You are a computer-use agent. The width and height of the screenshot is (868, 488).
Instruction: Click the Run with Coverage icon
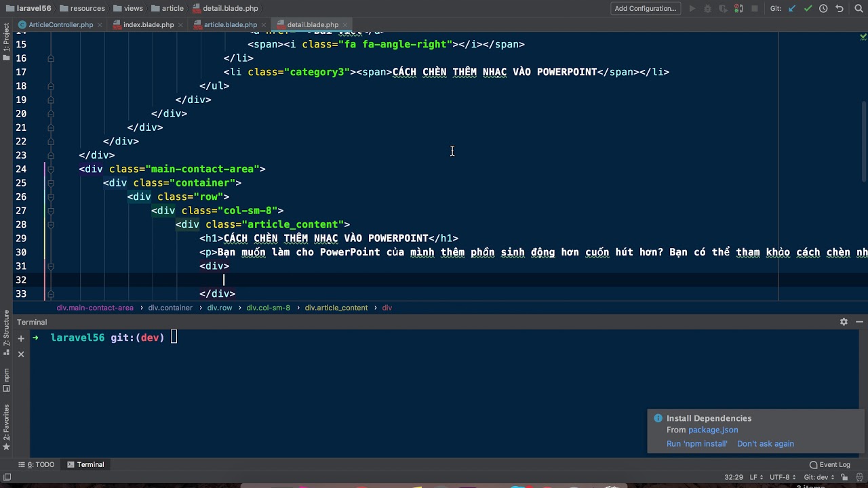tap(724, 9)
